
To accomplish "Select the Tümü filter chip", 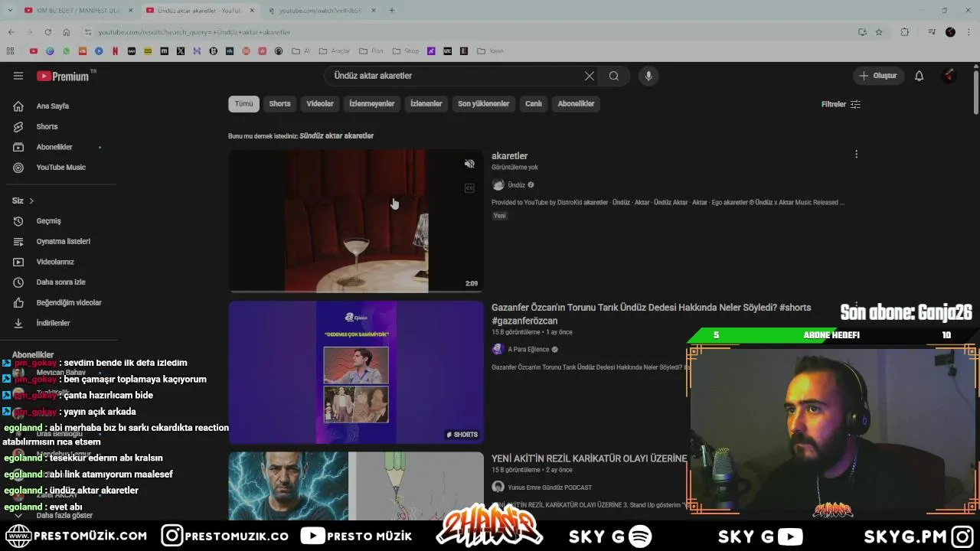I will (243, 104).
